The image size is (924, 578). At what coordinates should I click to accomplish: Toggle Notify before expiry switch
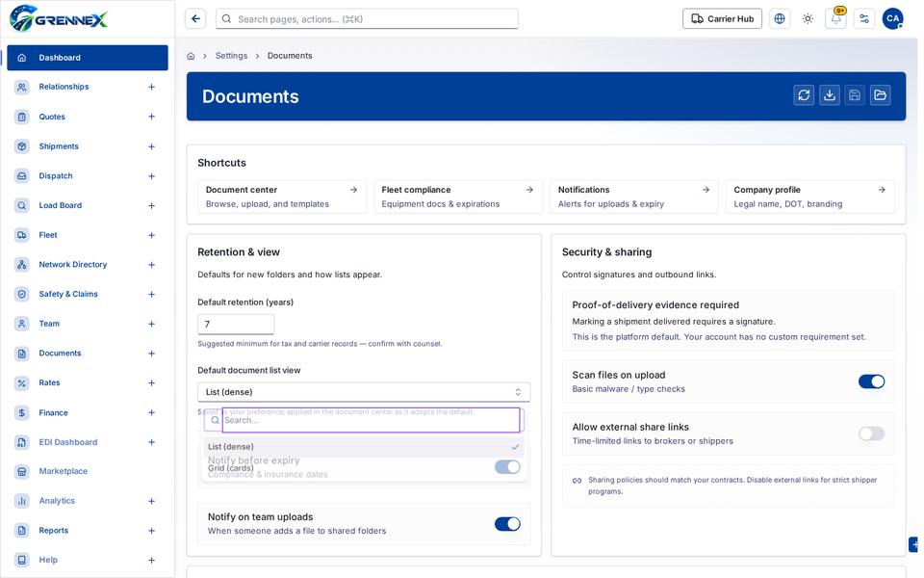[507, 467]
